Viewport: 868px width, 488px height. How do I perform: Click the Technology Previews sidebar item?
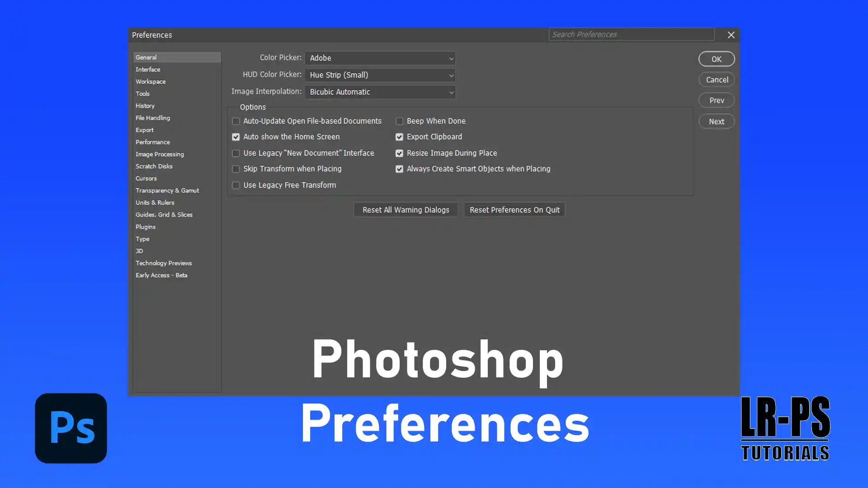click(x=163, y=262)
